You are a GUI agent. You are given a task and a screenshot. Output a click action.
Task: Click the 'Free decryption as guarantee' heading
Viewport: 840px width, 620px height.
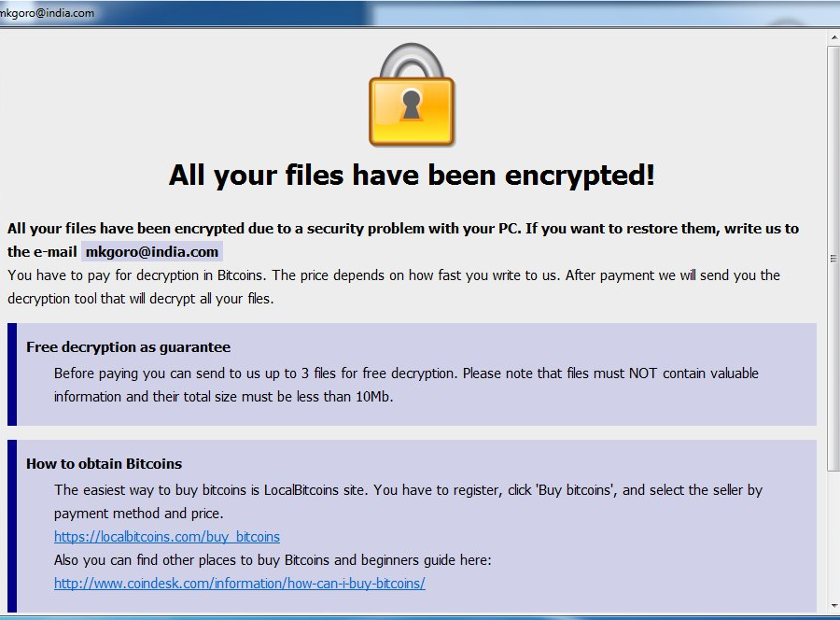pyautogui.click(x=128, y=347)
